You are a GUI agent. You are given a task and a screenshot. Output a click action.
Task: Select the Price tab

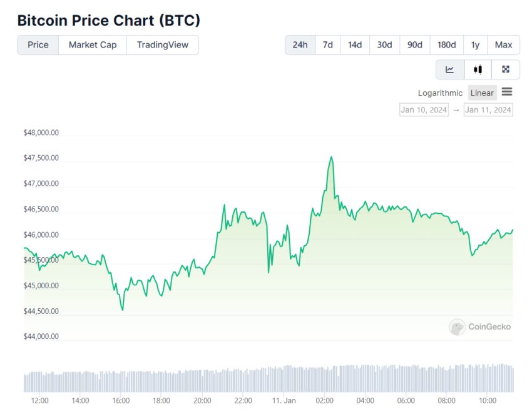coord(38,45)
